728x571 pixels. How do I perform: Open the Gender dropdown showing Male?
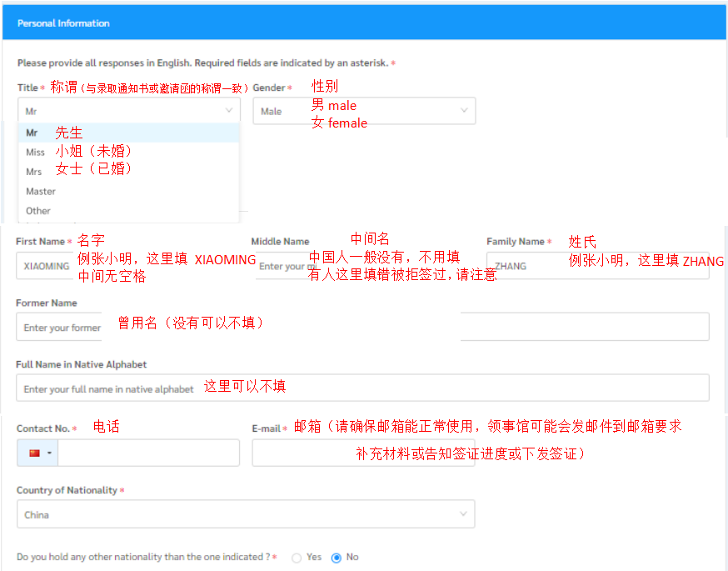point(364,111)
